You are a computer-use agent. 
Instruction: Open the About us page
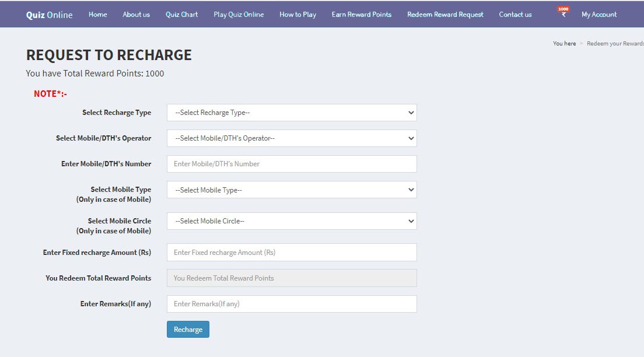[136, 15]
